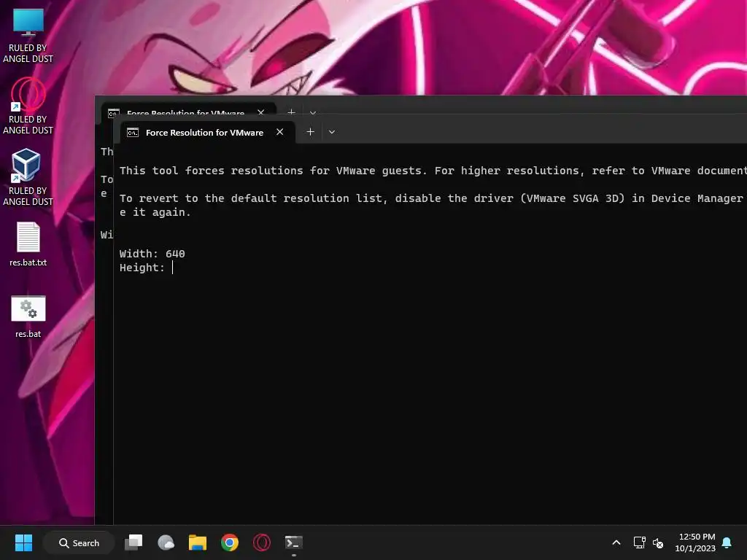Open the back terminal window's tab dropdown
The image size is (747, 560).
(312, 113)
